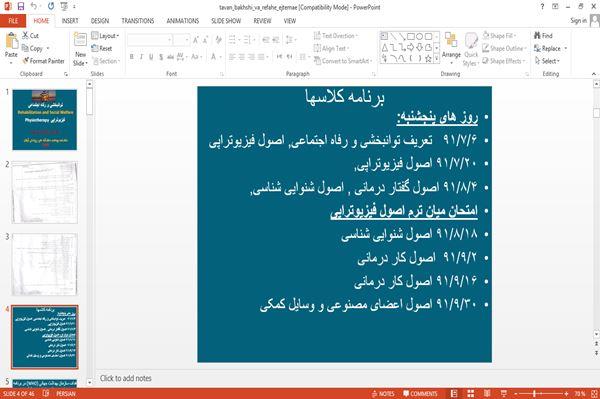Switch to Reading View in status bar
Viewport: 600px width, 399px height.
click(487, 393)
